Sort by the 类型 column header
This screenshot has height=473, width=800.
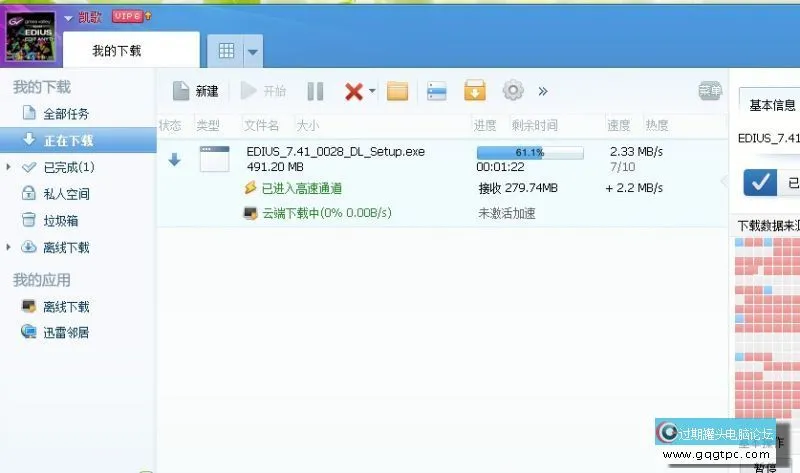(x=208, y=126)
